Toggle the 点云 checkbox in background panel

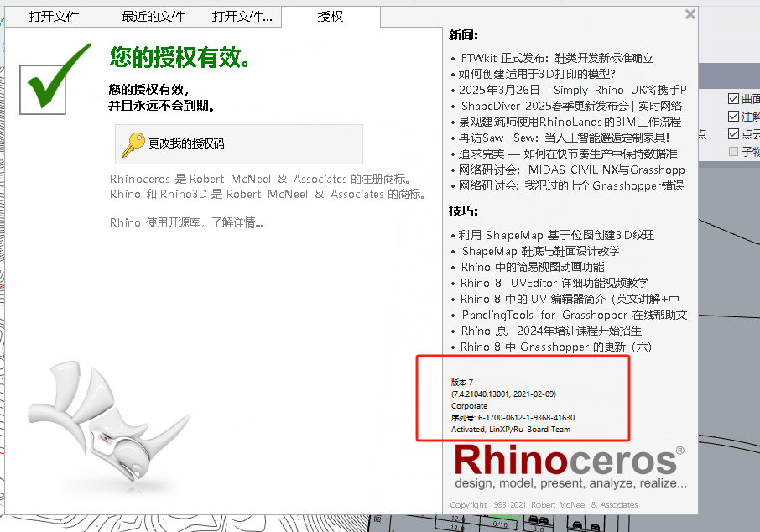pos(733,134)
